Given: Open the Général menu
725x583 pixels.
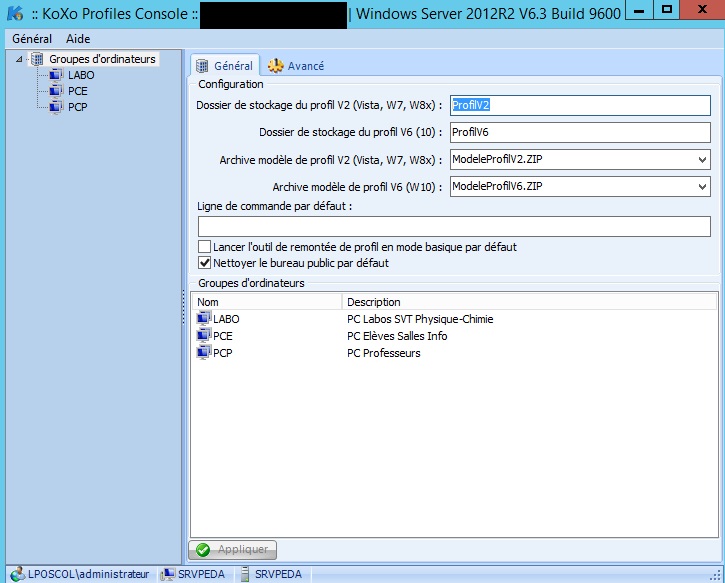Looking at the screenshot, I should click(32, 38).
